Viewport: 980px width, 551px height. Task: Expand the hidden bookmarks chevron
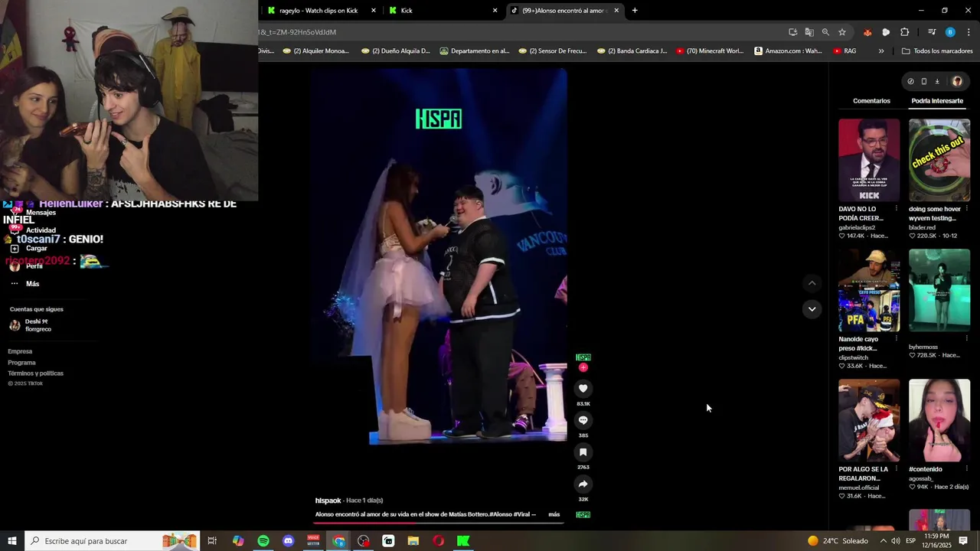tap(881, 51)
